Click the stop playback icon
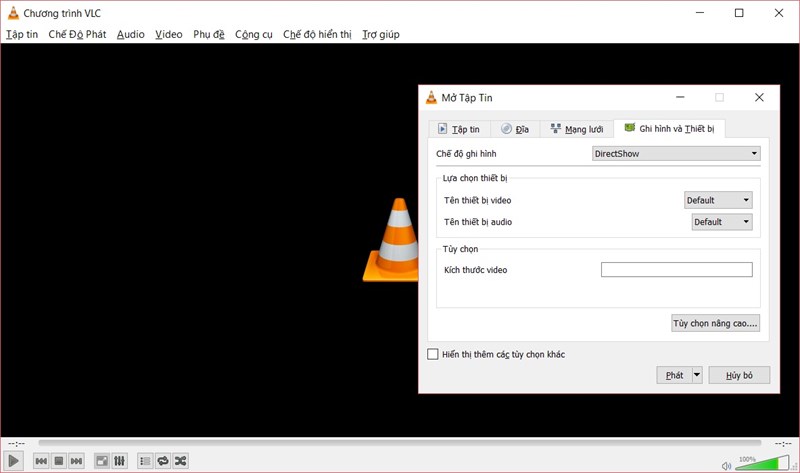This screenshot has height=473, width=800. click(x=59, y=461)
